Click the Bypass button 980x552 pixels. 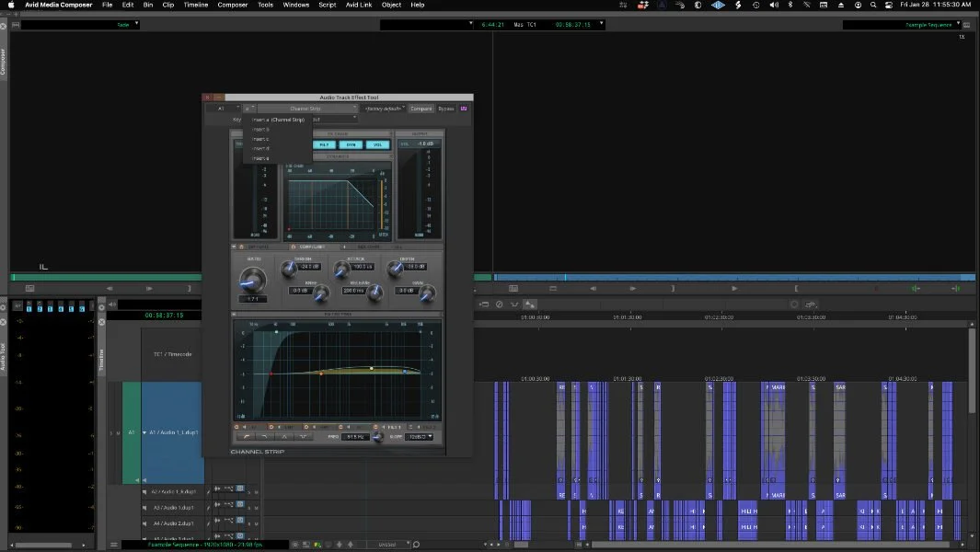(x=445, y=109)
